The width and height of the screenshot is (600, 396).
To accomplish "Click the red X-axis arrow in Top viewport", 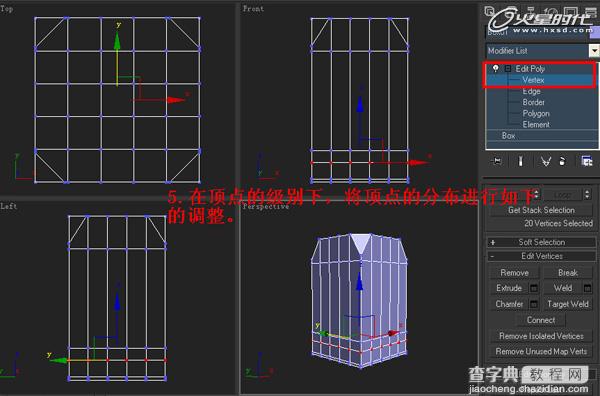I will [176, 100].
